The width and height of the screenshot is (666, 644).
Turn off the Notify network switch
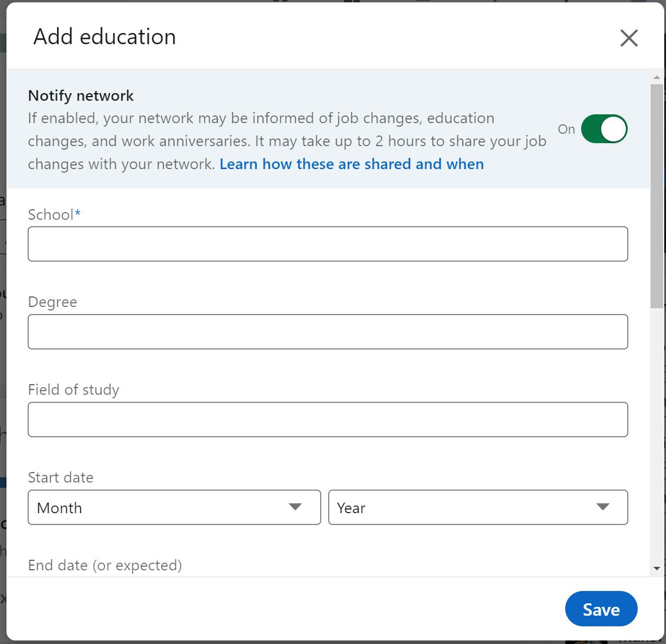604,129
